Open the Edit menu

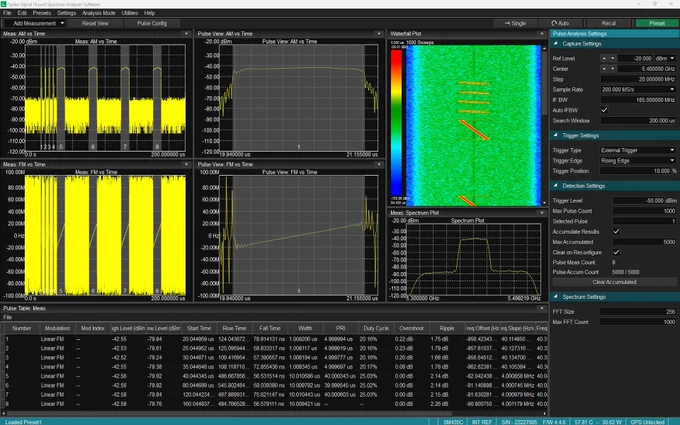pyautogui.click(x=22, y=13)
